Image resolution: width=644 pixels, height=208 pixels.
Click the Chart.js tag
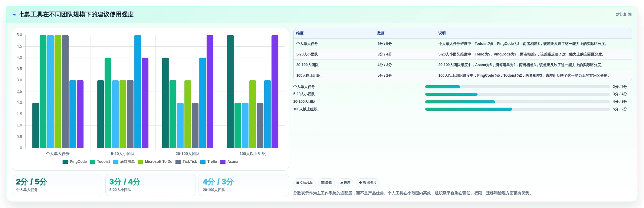click(304, 183)
